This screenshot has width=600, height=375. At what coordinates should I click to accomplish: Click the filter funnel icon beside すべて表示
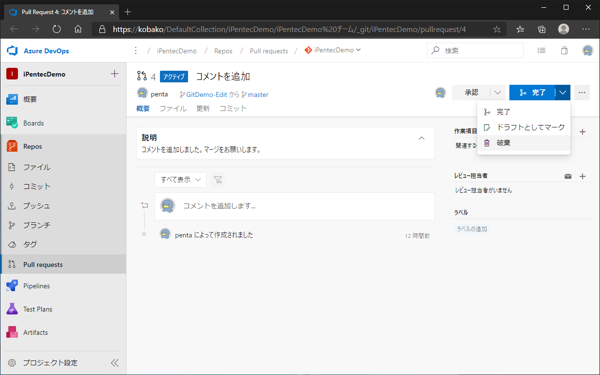[218, 179]
